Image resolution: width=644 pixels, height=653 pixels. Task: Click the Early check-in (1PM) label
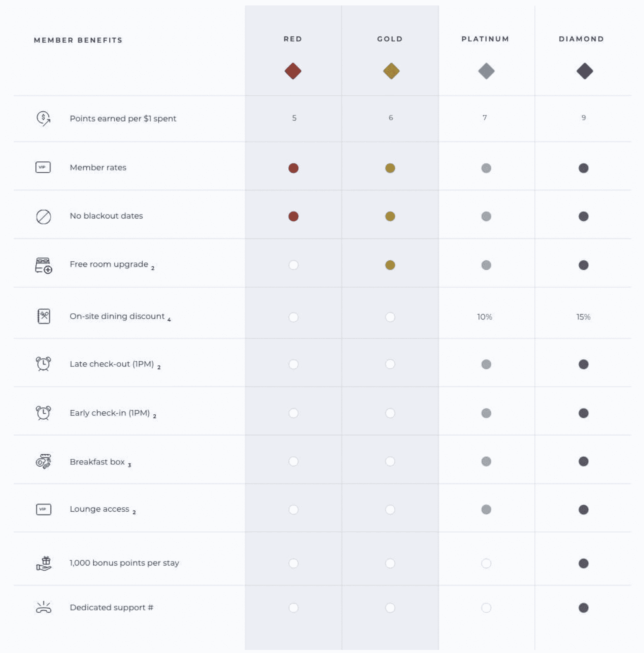click(110, 413)
